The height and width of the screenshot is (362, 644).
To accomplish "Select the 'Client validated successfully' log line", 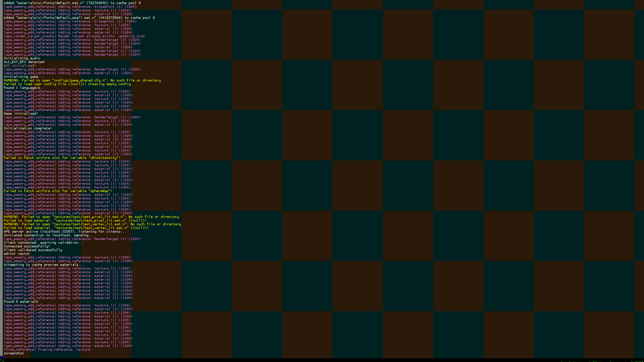I will point(33,250).
